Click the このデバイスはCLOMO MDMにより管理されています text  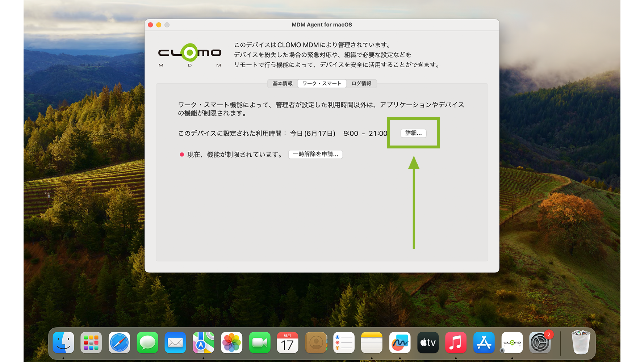point(312,45)
